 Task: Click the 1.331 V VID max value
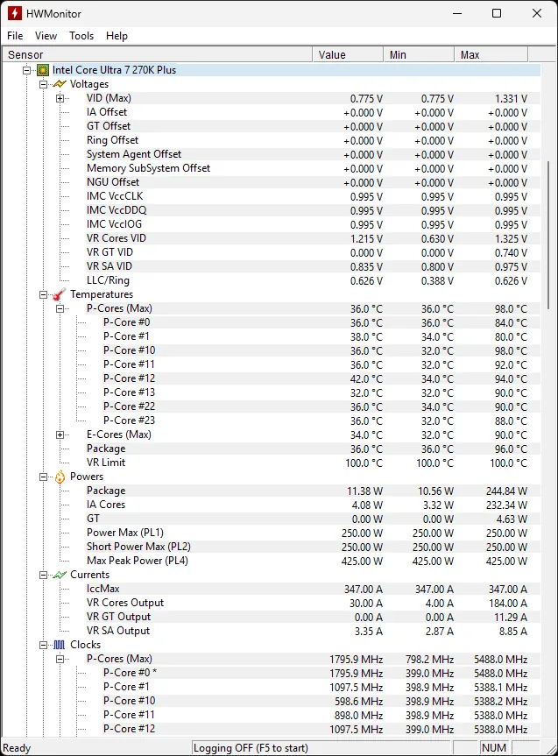coord(511,99)
